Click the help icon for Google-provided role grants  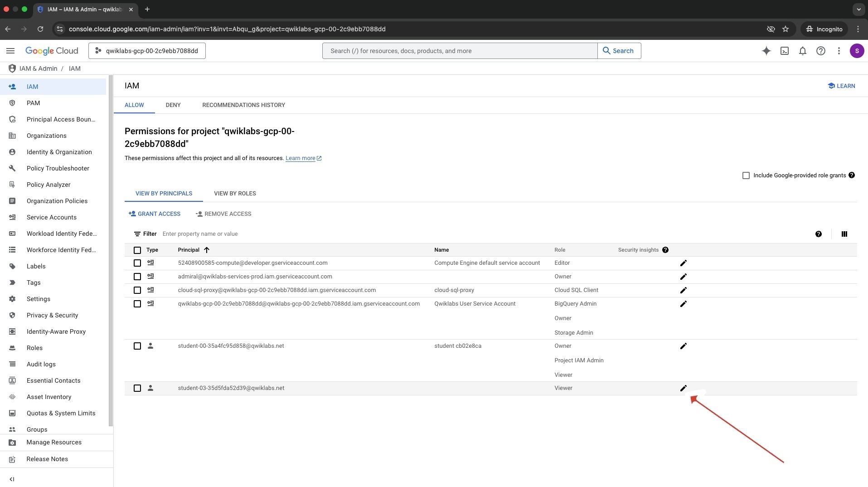851,175
